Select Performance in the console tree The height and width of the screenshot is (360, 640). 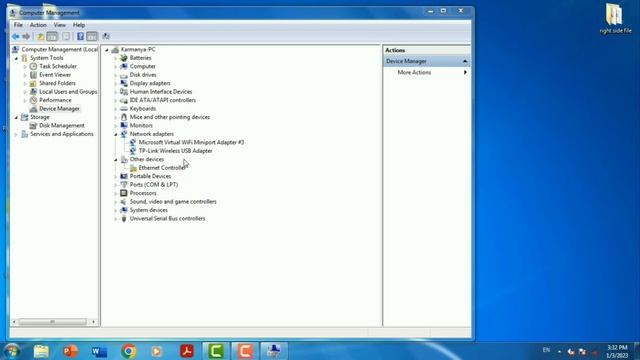click(55, 100)
